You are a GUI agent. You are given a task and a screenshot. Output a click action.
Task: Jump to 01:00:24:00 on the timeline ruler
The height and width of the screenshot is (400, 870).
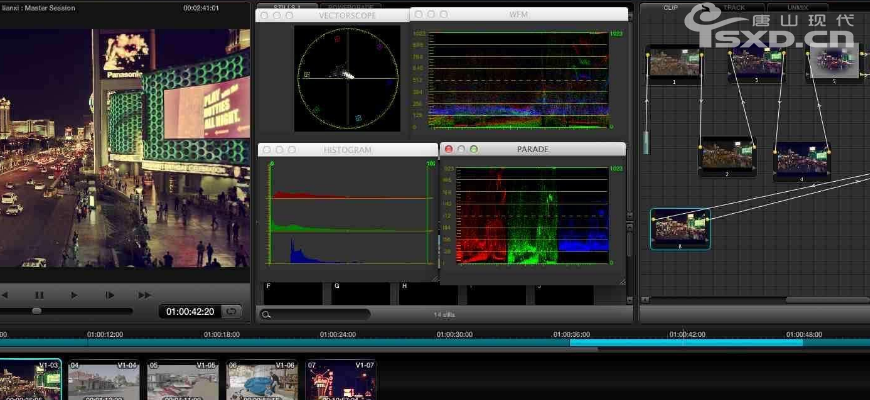pyautogui.click(x=338, y=335)
